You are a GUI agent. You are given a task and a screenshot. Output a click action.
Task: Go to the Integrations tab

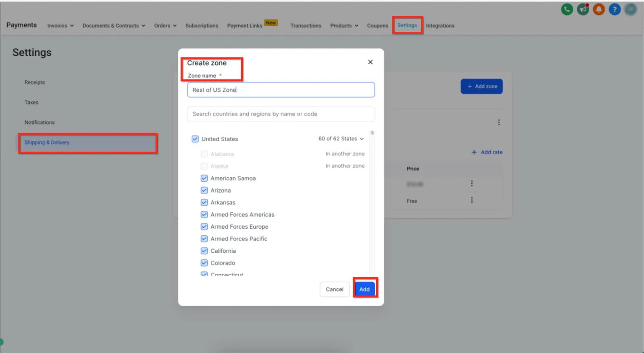[440, 26]
